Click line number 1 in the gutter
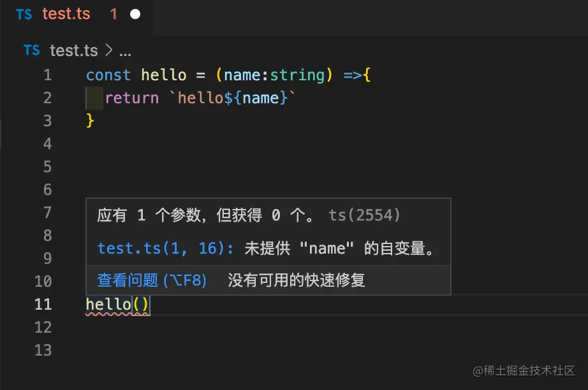 pos(47,75)
